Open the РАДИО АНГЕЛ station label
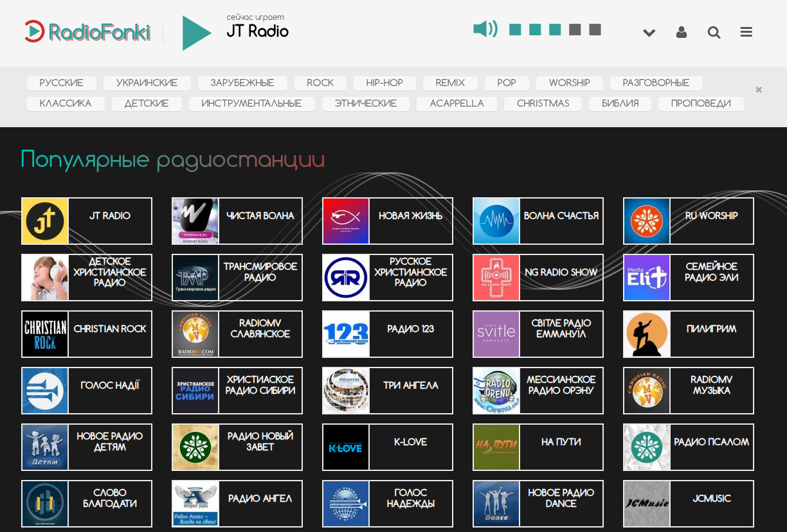 click(x=260, y=499)
